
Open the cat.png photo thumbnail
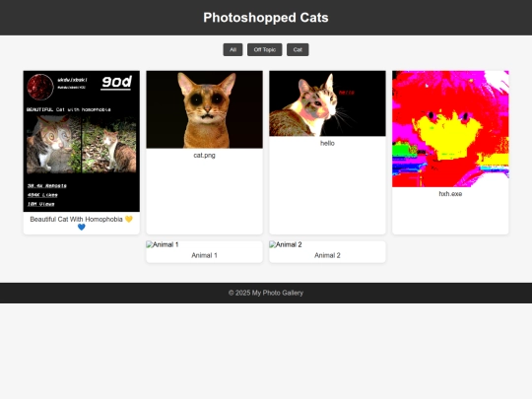204,109
